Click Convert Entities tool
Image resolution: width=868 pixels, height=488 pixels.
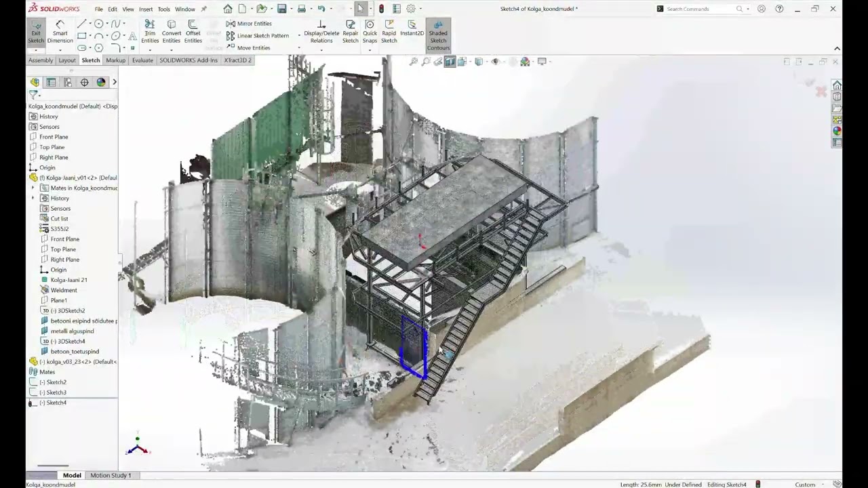pos(172,32)
